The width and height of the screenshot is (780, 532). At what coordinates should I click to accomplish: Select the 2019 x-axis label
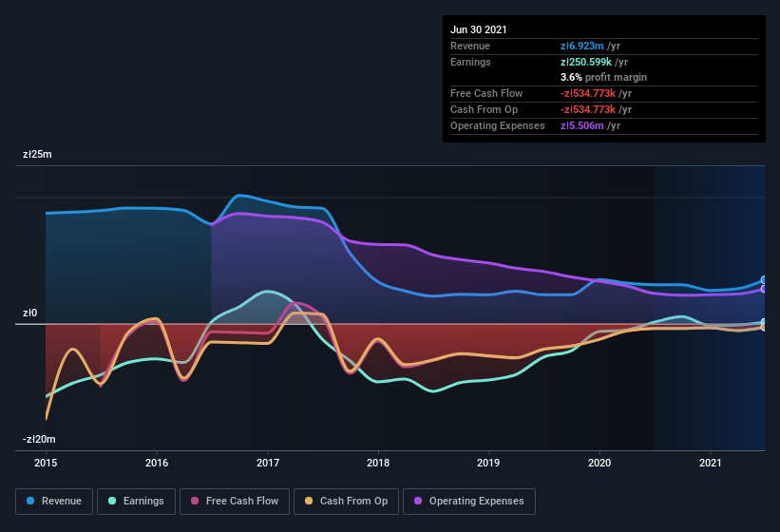488,463
